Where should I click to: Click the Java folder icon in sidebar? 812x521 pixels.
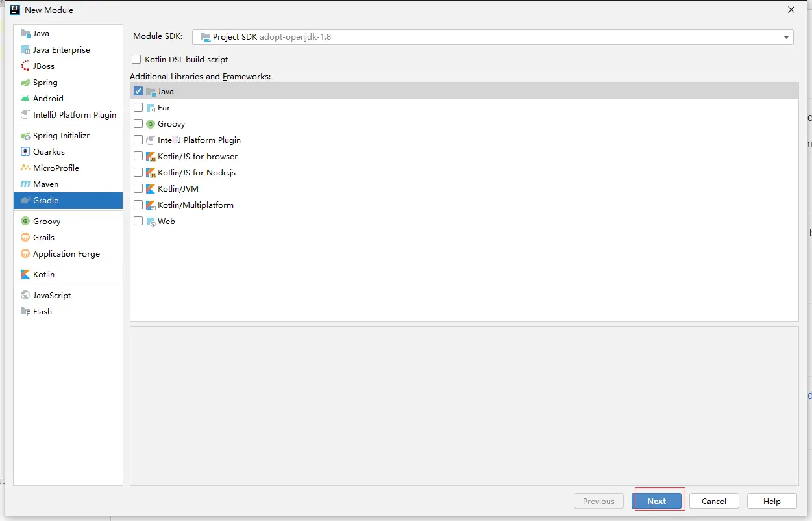point(25,34)
